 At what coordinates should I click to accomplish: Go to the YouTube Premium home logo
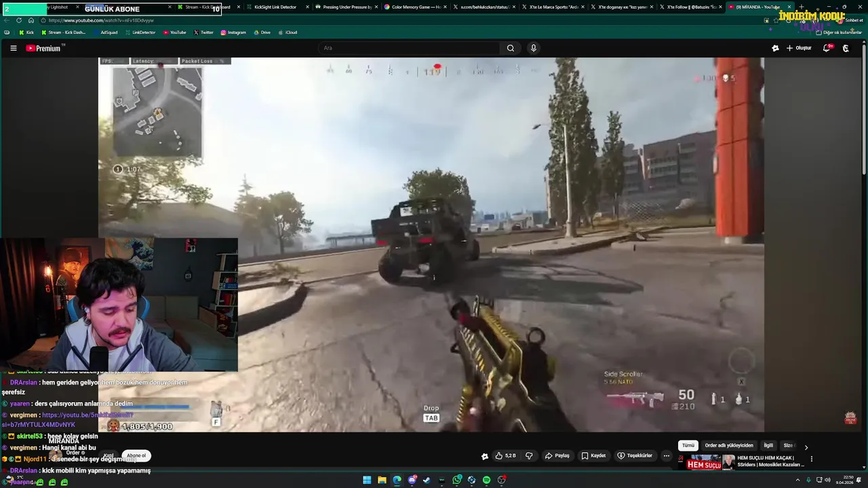click(x=45, y=48)
